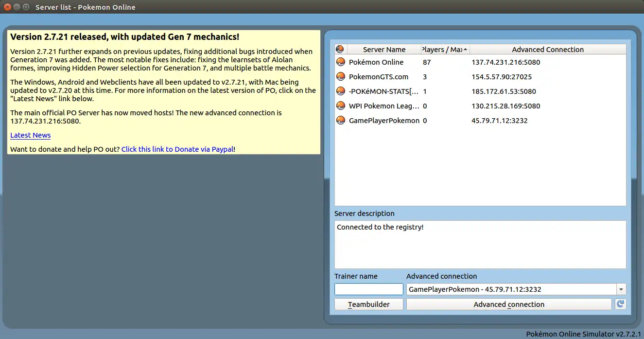Close the Server list window
644x339 pixels.
click(7, 7)
